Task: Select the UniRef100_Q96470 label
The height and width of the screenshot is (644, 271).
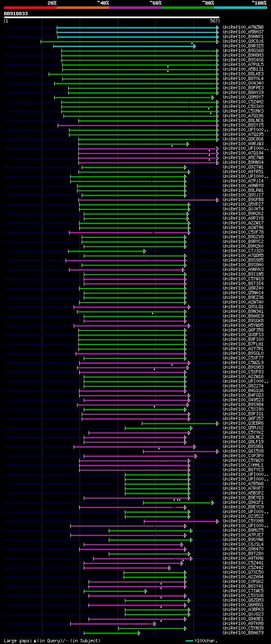Action: pyautogui.click(x=243, y=549)
